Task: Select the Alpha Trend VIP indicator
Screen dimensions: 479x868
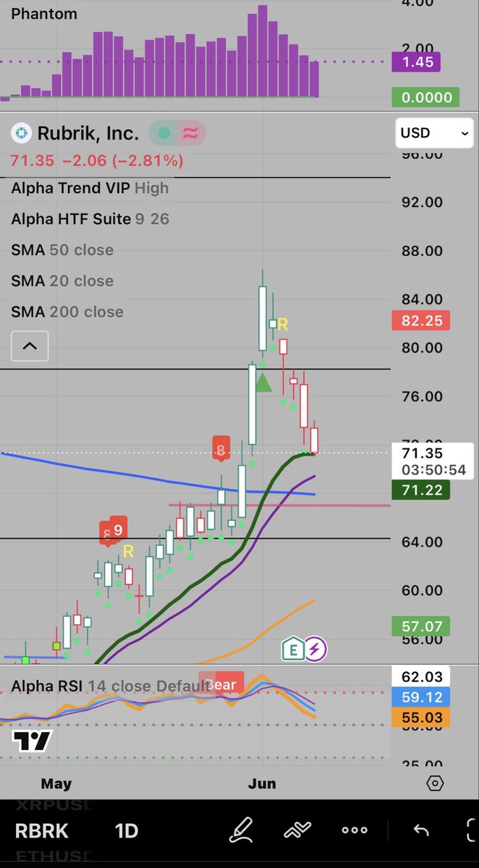Action: (90, 188)
